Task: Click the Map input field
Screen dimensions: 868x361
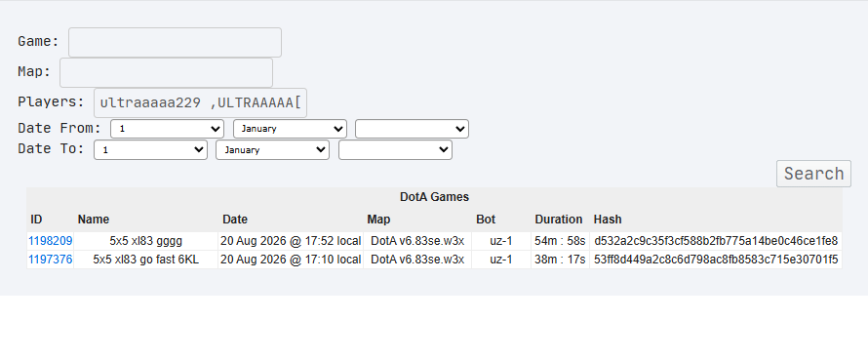Action: pos(166,72)
